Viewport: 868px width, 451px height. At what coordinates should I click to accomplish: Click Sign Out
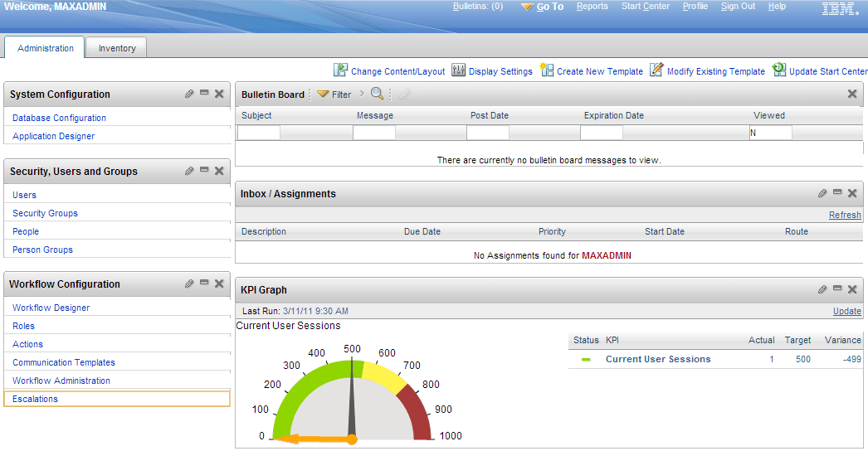[738, 6]
